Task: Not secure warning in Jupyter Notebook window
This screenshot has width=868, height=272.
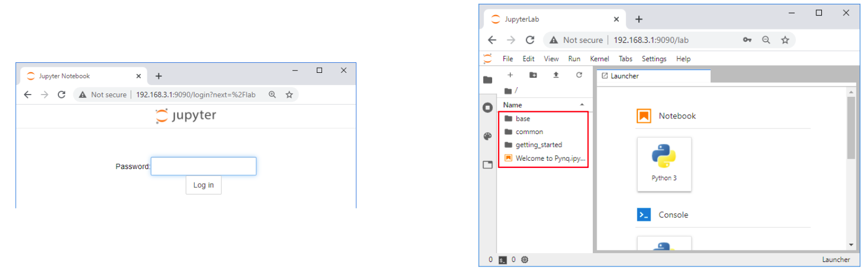Action: (103, 95)
